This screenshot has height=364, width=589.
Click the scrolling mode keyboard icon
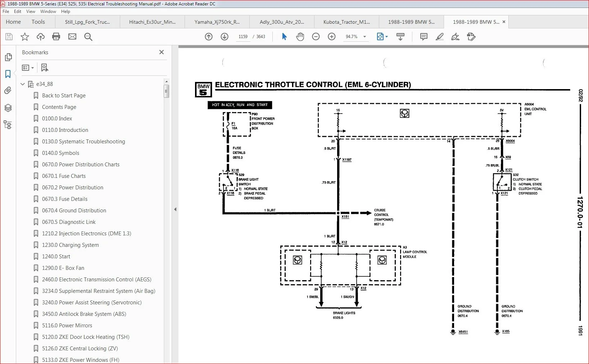pyautogui.click(x=400, y=37)
